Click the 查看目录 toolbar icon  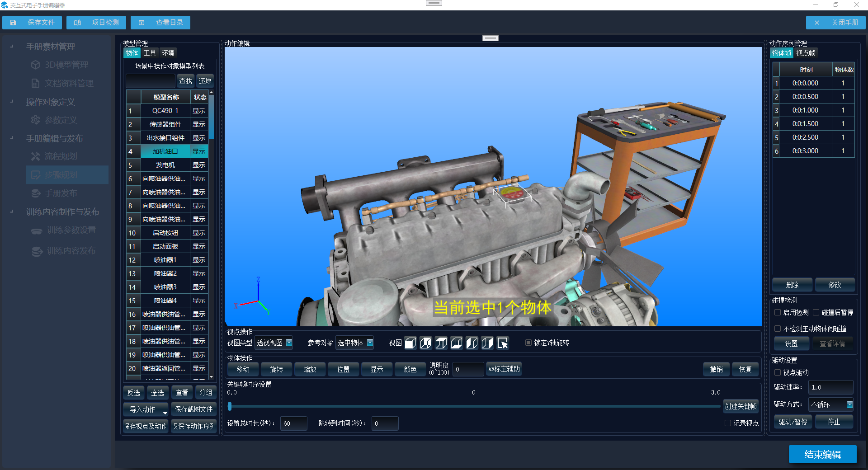click(142, 23)
